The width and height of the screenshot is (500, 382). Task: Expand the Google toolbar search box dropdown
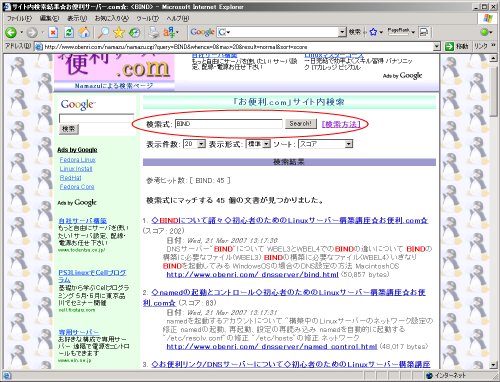(342, 32)
